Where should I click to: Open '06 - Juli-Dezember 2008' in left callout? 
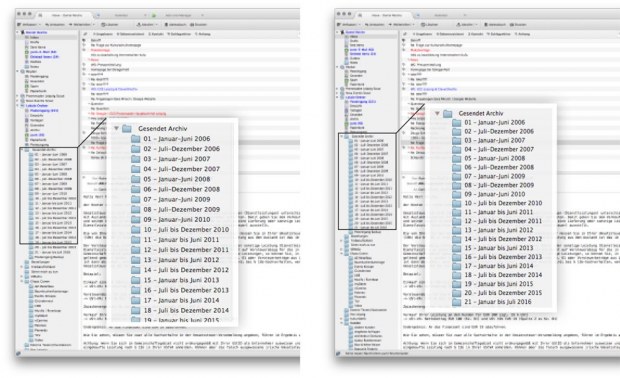pyautogui.click(x=181, y=189)
